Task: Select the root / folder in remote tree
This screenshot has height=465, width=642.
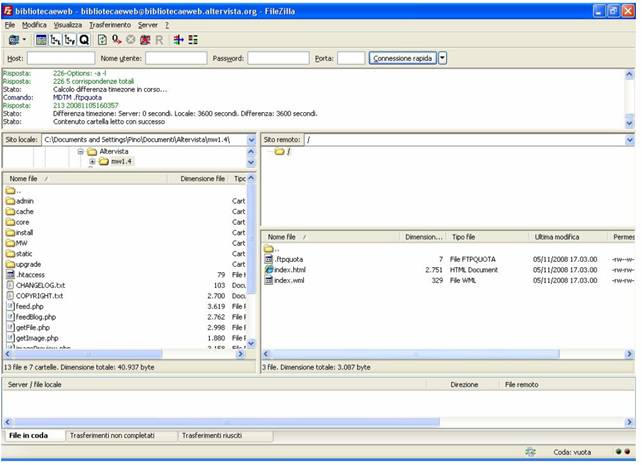Action: click(x=283, y=151)
